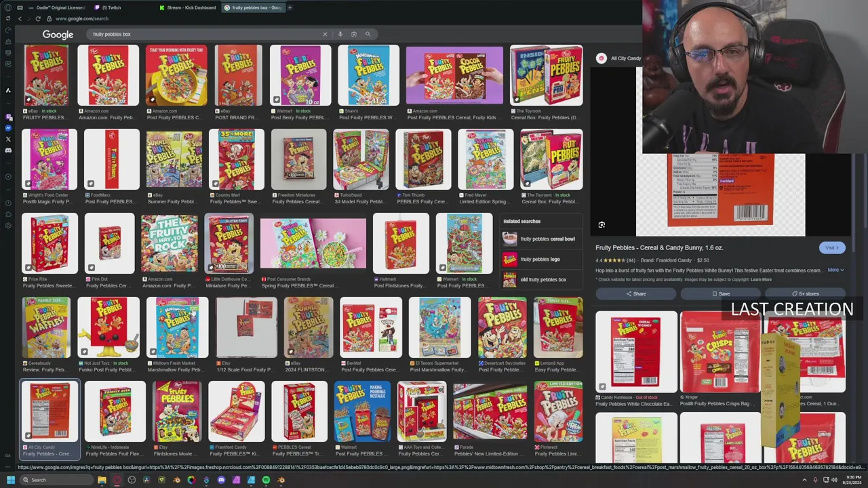Click the site lock icon in address bar
This screenshot has width=868, height=488.
point(49,19)
